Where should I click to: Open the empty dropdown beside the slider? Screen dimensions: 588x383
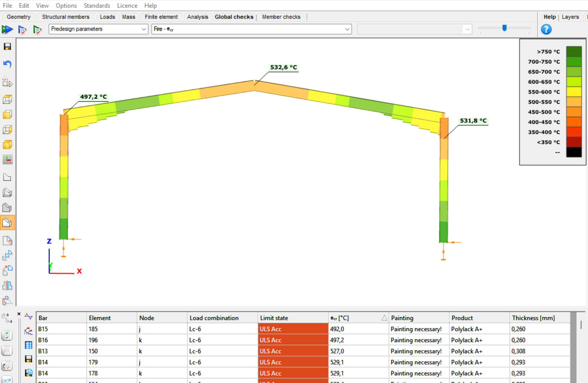pyautogui.click(x=414, y=29)
